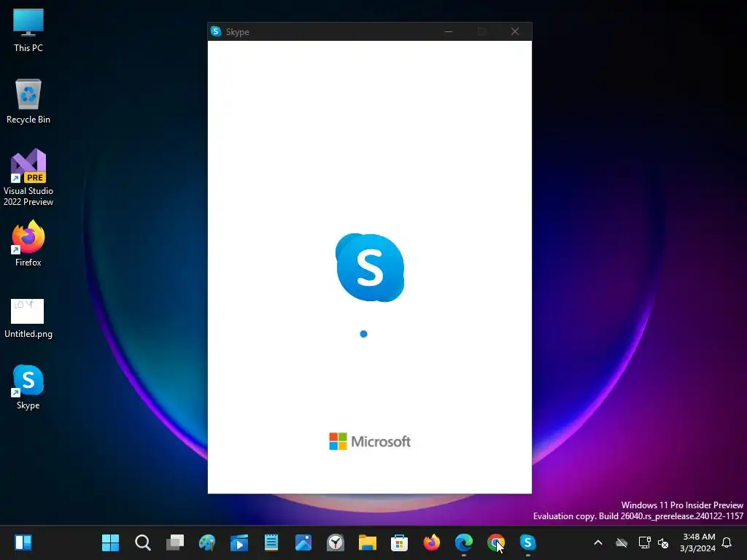Open network status tray icon

pyautogui.click(x=644, y=542)
